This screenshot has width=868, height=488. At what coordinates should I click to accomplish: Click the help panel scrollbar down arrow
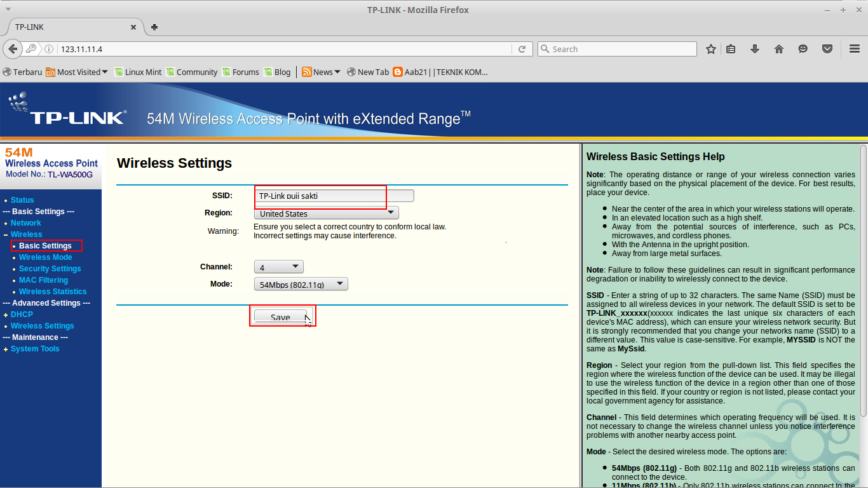point(864,484)
